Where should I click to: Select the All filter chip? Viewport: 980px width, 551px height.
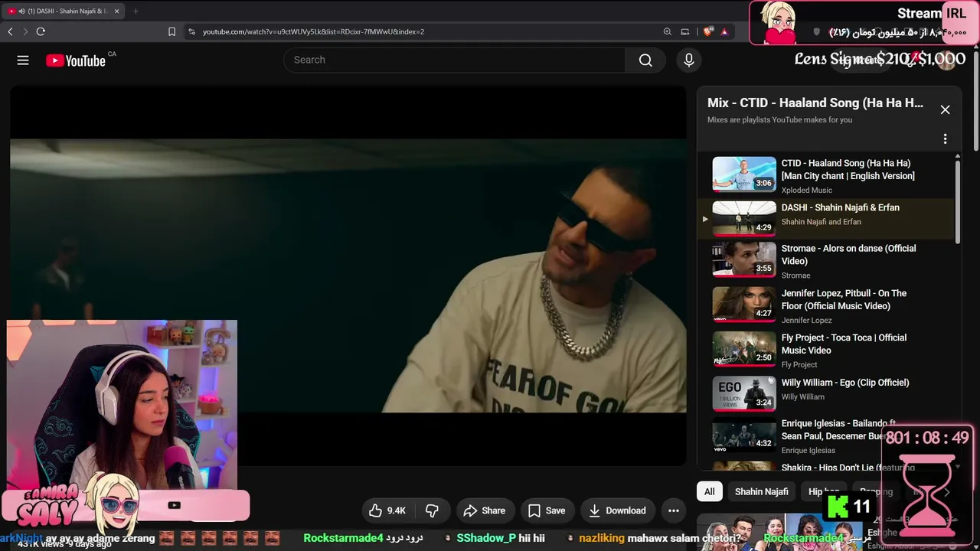click(710, 491)
